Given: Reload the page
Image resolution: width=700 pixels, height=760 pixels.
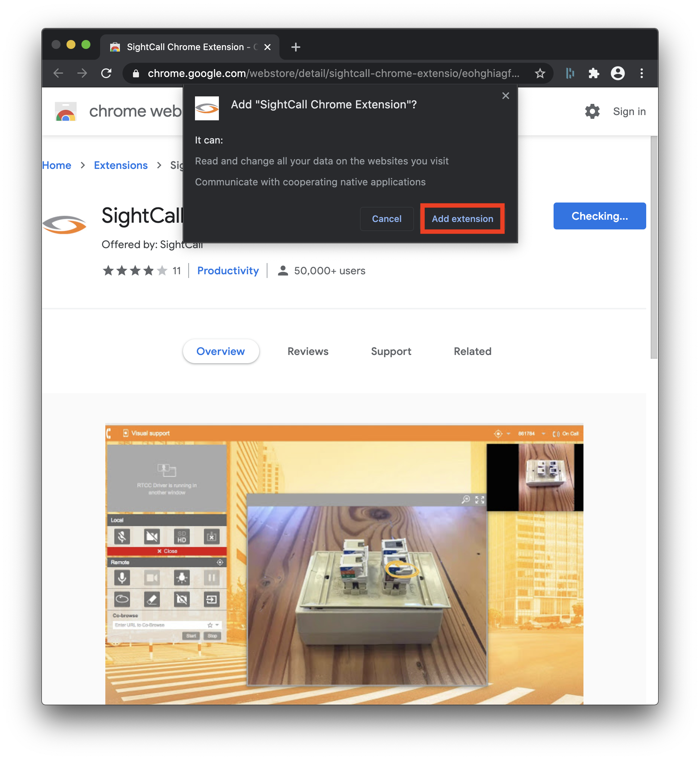Looking at the screenshot, I should 106,73.
